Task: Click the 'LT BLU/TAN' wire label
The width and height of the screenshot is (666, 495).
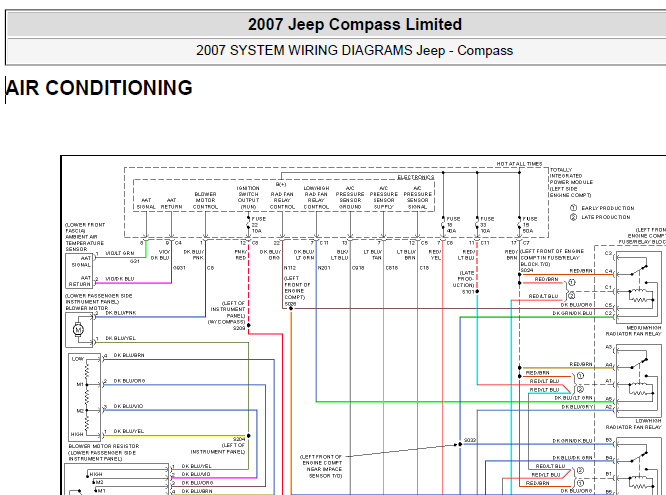Action: [x=373, y=255]
